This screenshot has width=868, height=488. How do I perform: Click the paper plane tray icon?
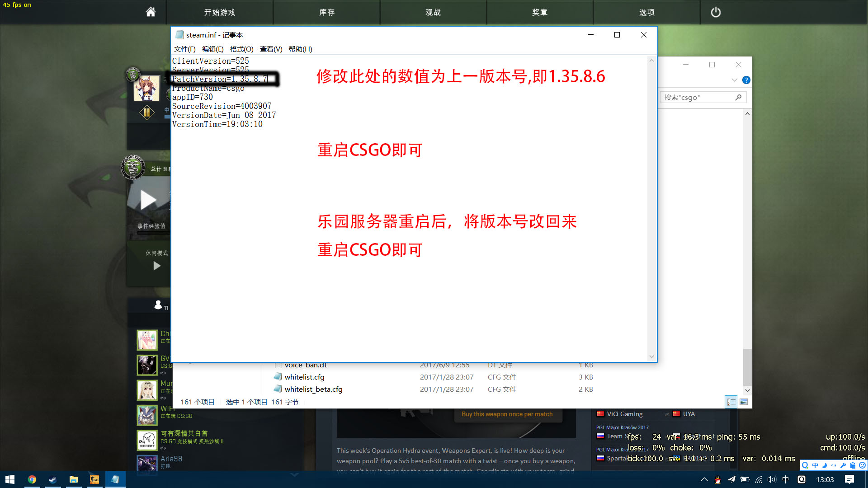731,479
